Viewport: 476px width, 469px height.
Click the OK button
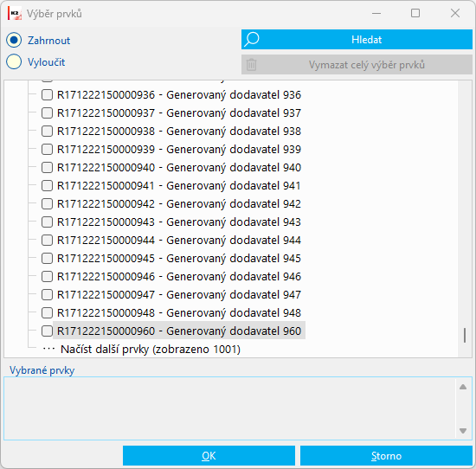point(209,455)
